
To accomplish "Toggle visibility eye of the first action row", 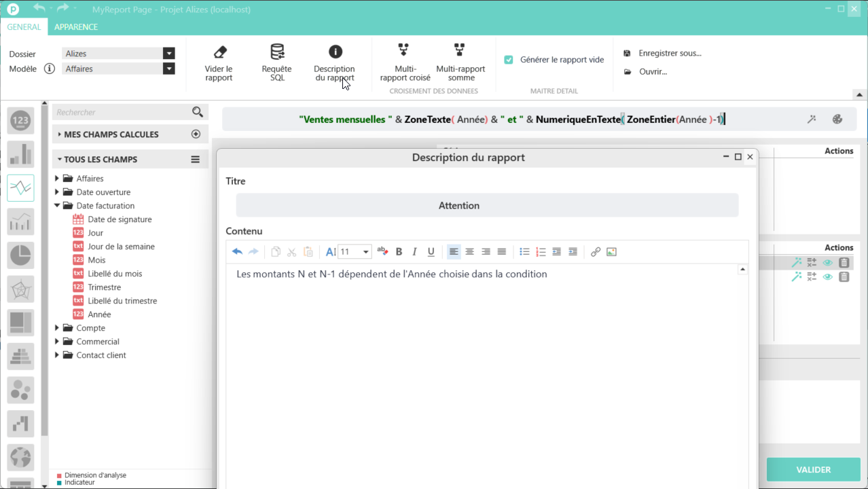I will (x=827, y=263).
